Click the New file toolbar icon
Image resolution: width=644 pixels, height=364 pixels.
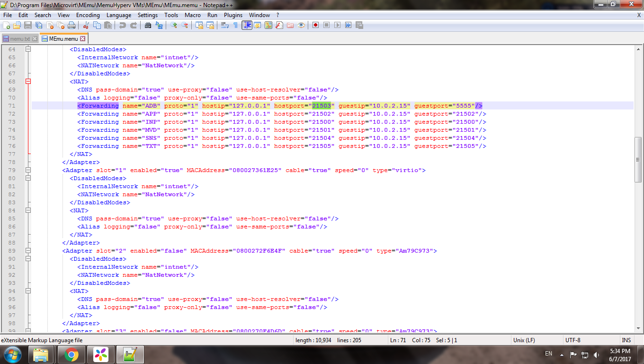click(x=7, y=25)
